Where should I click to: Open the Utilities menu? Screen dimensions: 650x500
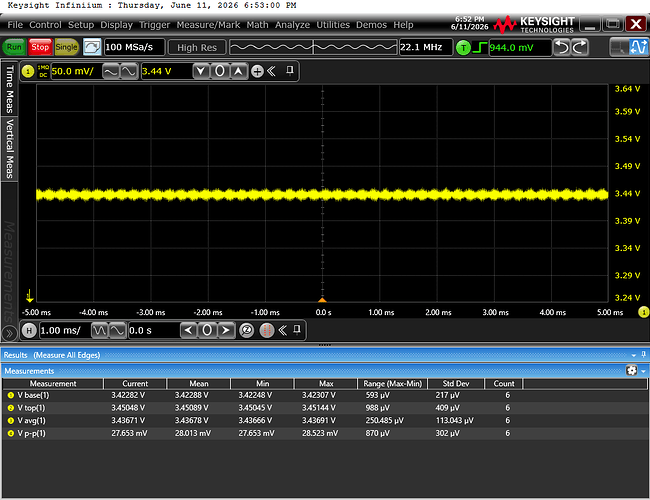point(333,25)
